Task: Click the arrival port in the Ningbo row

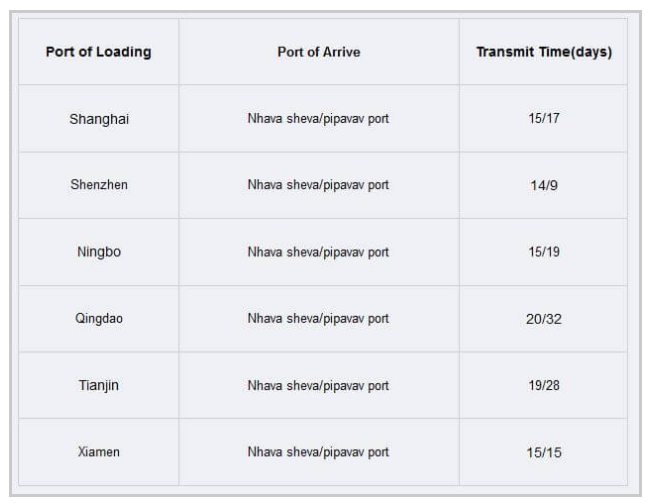Action: tap(319, 252)
